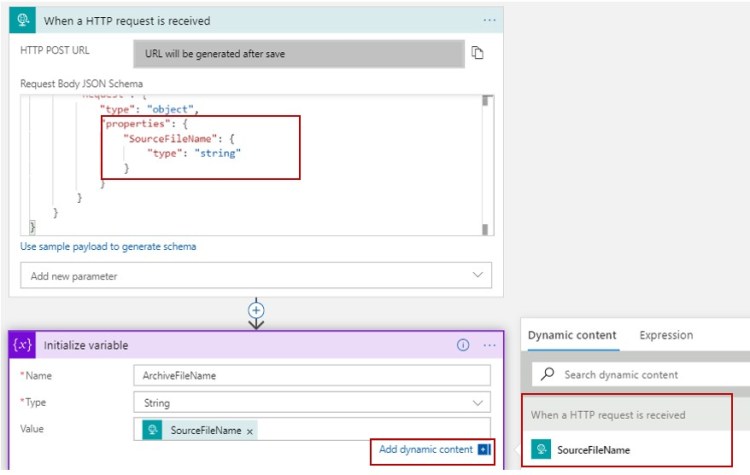Click the HTTP request trigger icon
The image size is (750, 475).
pos(24,19)
